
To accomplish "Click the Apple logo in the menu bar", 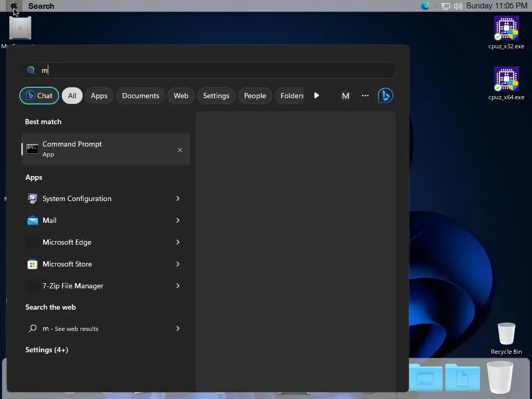I will (x=14, y=5).
